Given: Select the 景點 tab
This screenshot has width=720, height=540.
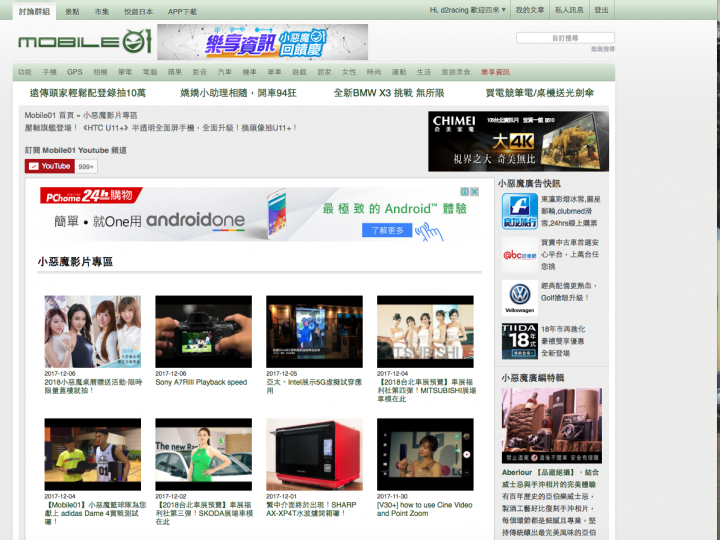Looking at the screenshot, I should [x=72, y=11].
